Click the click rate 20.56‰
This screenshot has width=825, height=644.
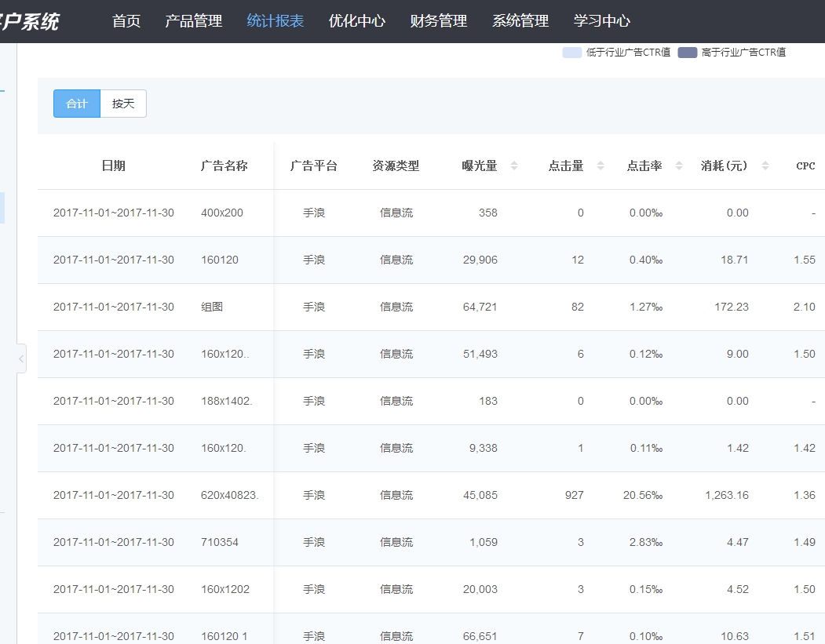click(643, 495)
